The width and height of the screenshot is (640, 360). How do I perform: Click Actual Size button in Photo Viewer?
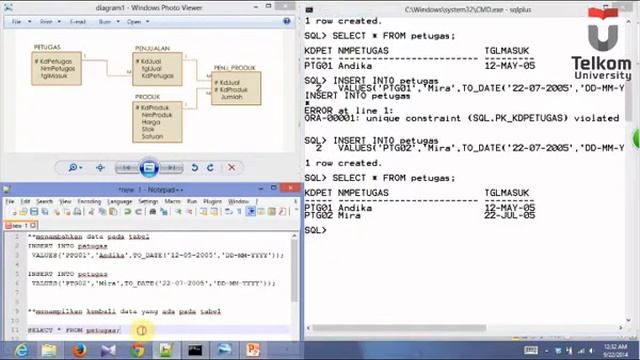100,168
